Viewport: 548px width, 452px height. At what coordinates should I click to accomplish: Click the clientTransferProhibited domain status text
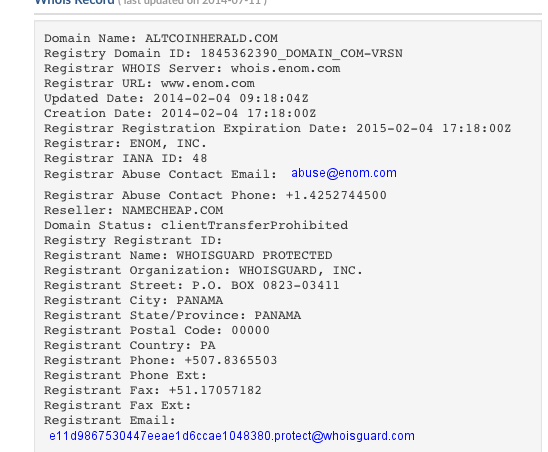click(x=254, y=225)
